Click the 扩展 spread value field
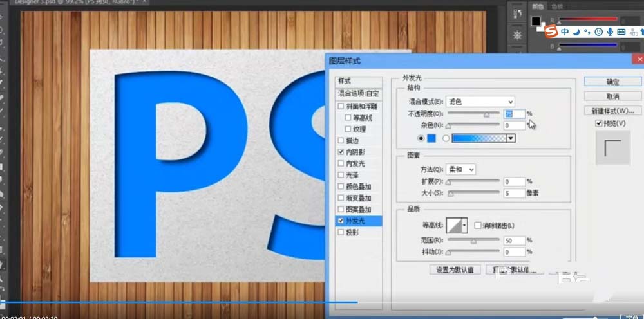The height and width of the screenshot is (319, 644). click(x=515, y=181)
